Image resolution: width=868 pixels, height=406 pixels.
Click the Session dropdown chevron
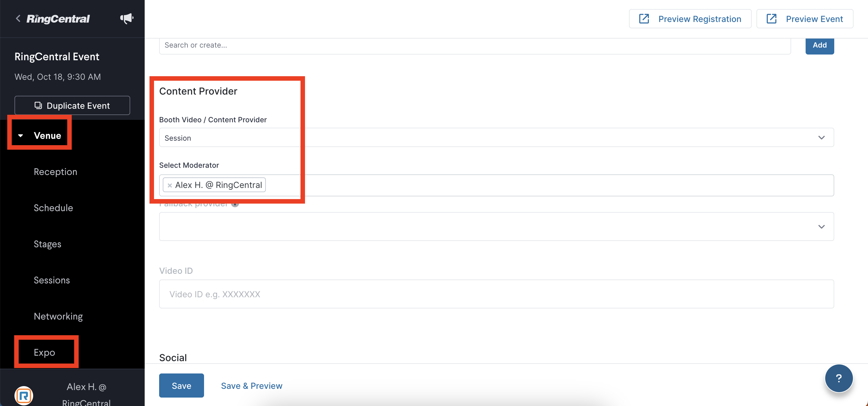[822, 138]
